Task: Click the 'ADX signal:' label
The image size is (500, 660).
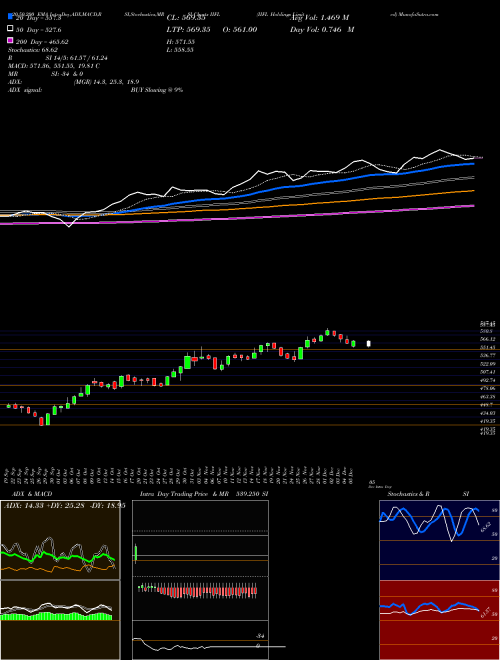Action: 25,90
